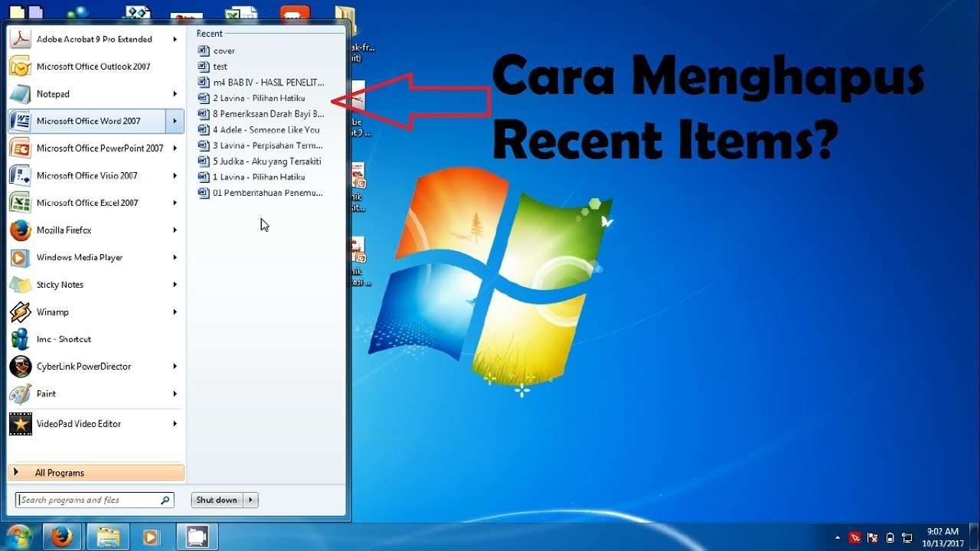Open the lmc - Shortcut entry
This screenshot has width=980, height=551.
[x=96, y=339]
